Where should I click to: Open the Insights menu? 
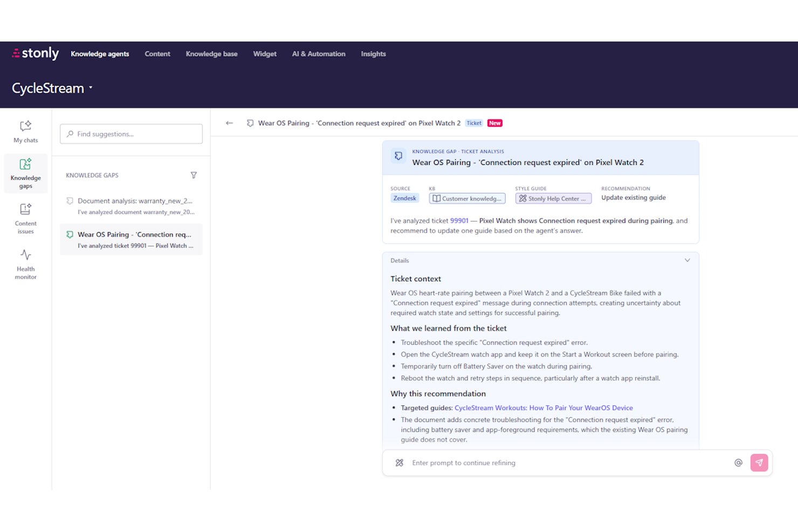coord(373,54)
